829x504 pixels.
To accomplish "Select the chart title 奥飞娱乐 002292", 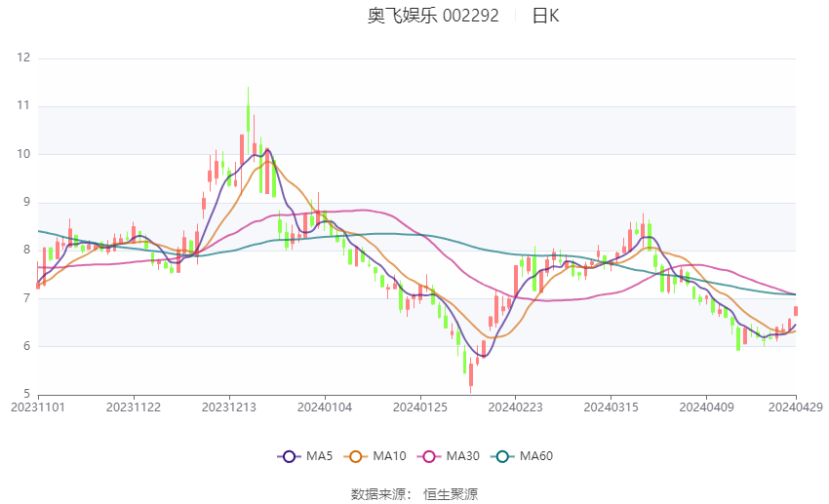I will pyautogui.click(x=433, y=16).
